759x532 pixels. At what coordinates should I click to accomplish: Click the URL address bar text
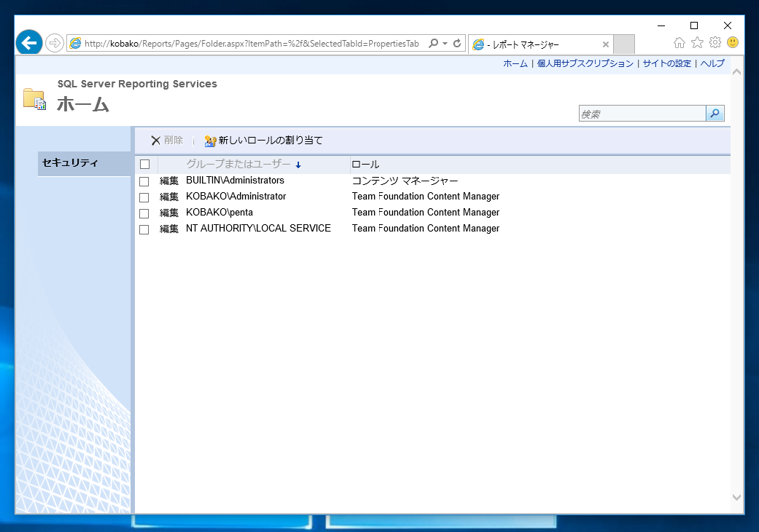pyautogui.click(x=252, y=44)
